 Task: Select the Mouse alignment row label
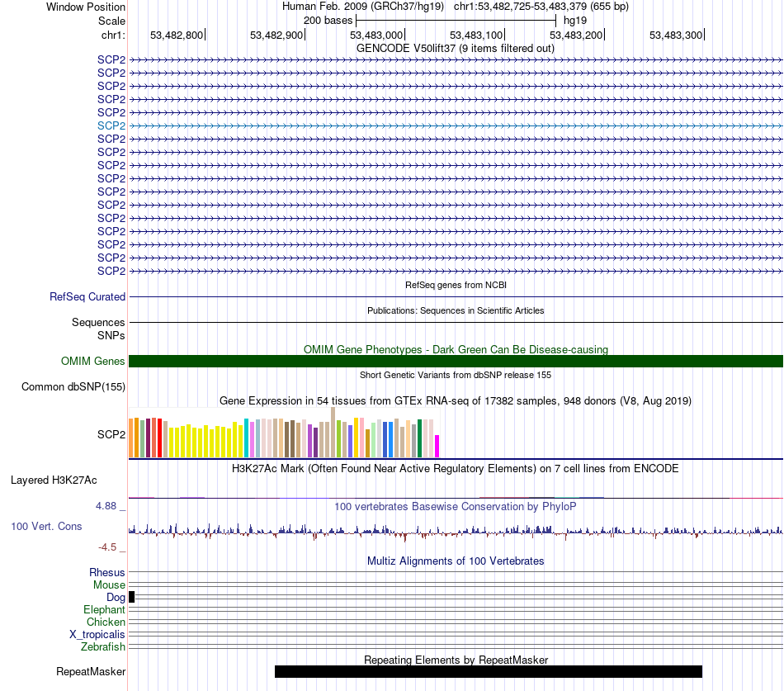[109, 585]
